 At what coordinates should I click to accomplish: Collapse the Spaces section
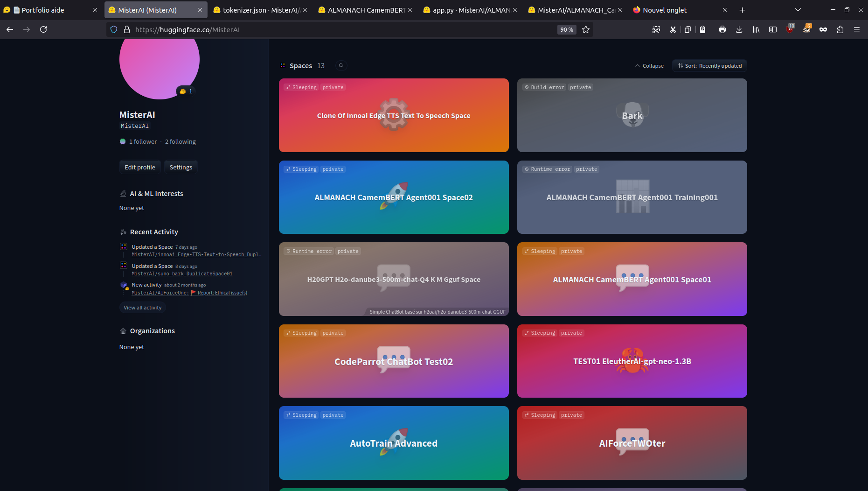(x=649, y=66)
